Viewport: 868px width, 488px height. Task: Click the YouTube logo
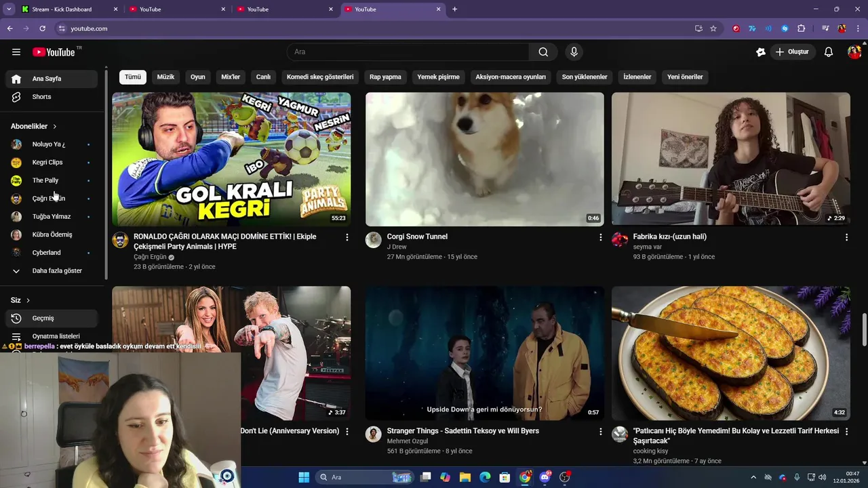point(54,52)
